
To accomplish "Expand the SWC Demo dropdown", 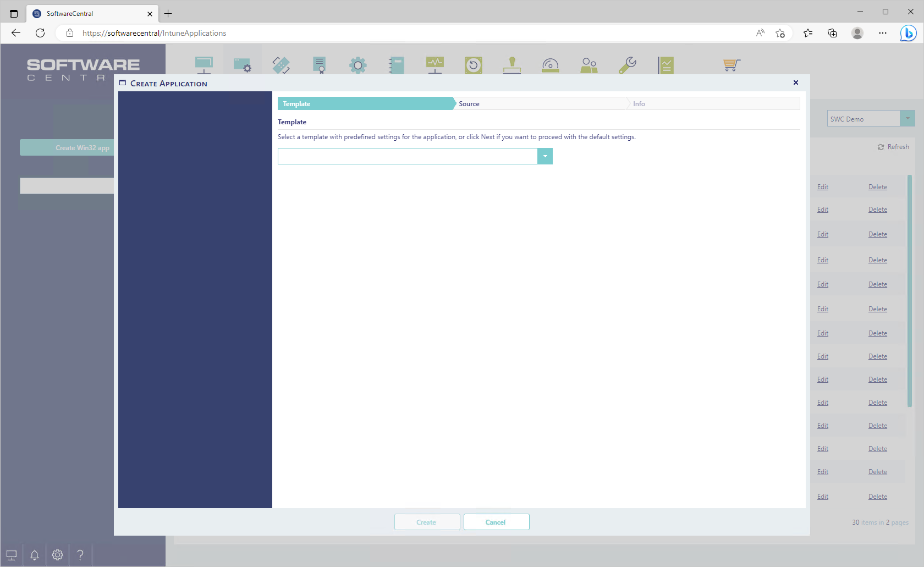I will pyautogui.click(x=907, y=119).
